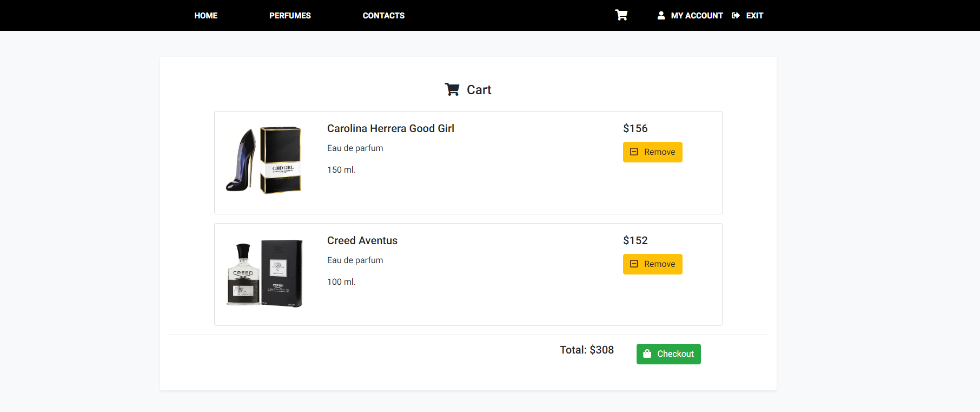
Task: Open the HOME menu item
Action: [206, 15]
